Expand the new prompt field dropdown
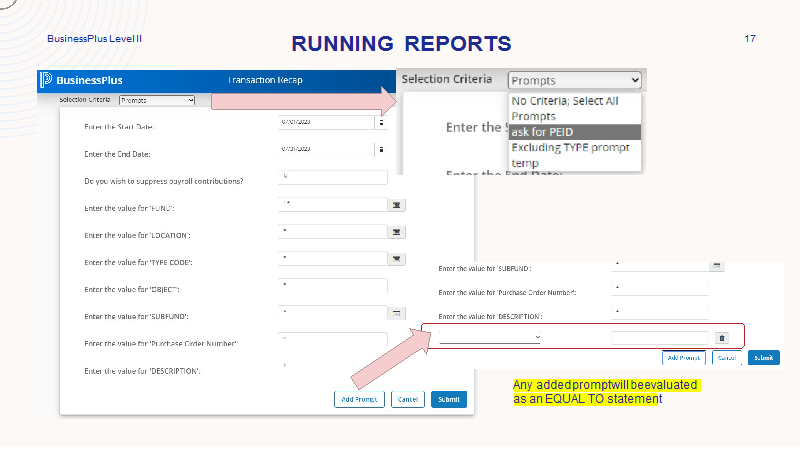800x450 pixels. 490,337
